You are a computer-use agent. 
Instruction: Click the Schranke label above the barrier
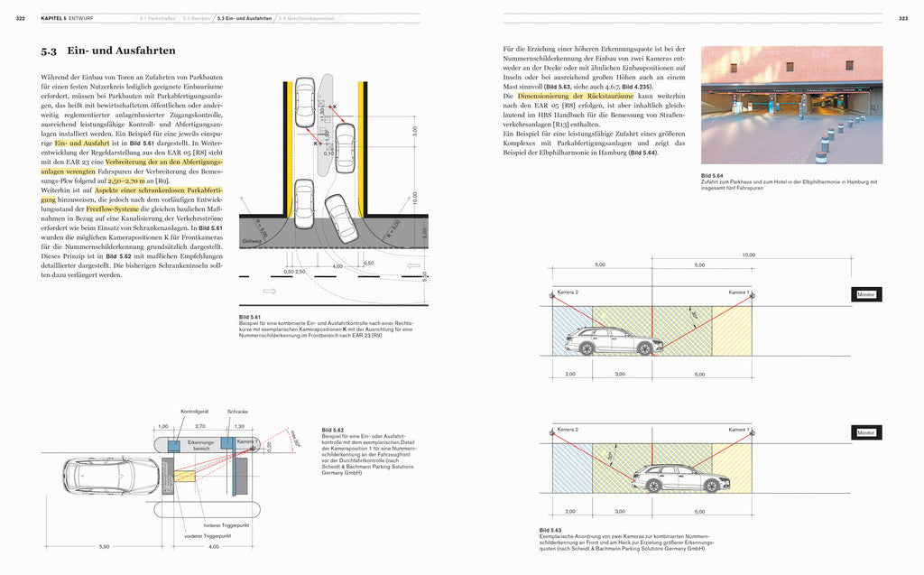coord(238,412)
